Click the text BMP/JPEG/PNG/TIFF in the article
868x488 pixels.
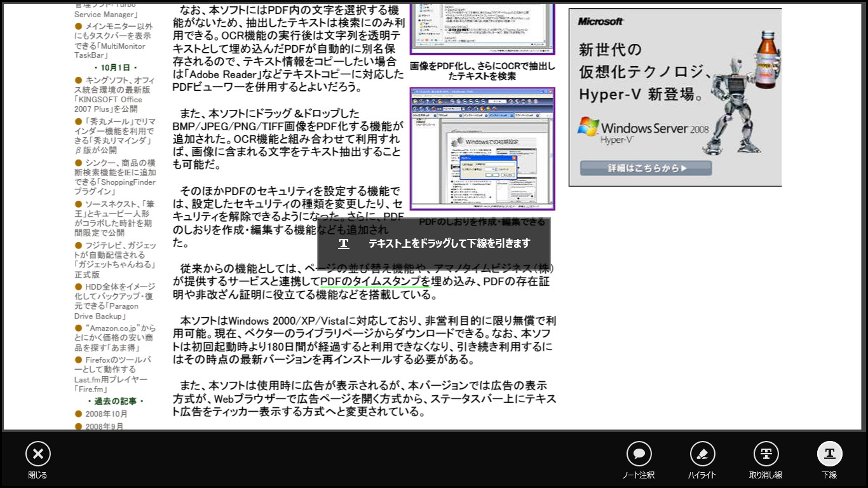(x=231, y=126)
